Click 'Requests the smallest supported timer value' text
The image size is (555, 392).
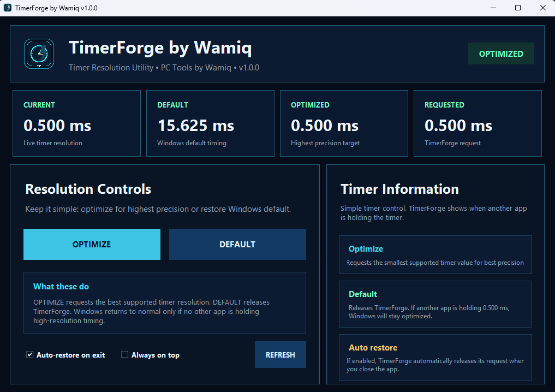[x=435, y=263]
